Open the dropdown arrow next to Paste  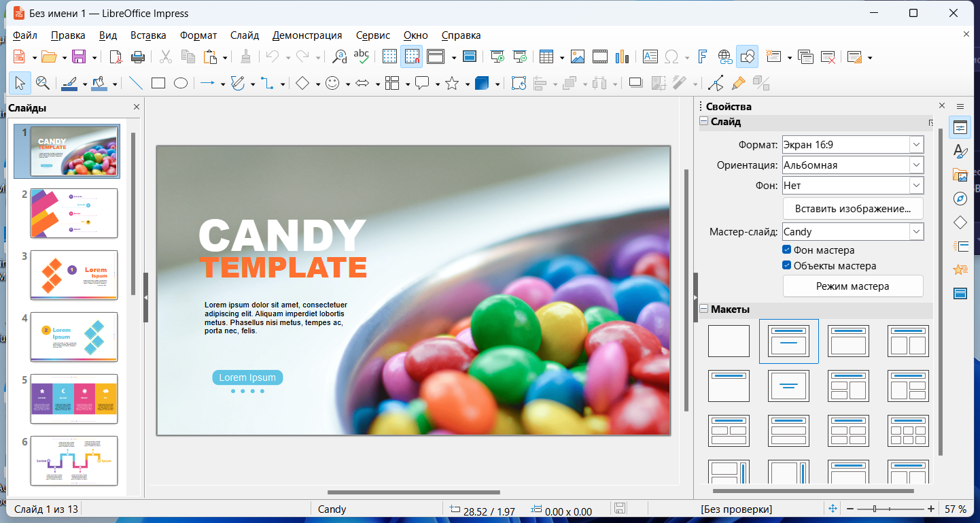(x=224, y=58)
